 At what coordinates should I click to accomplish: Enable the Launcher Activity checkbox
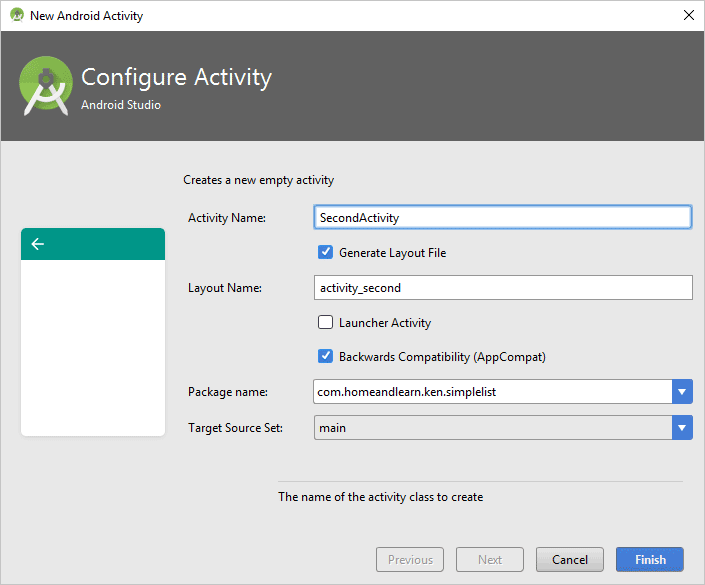(325, 322)
